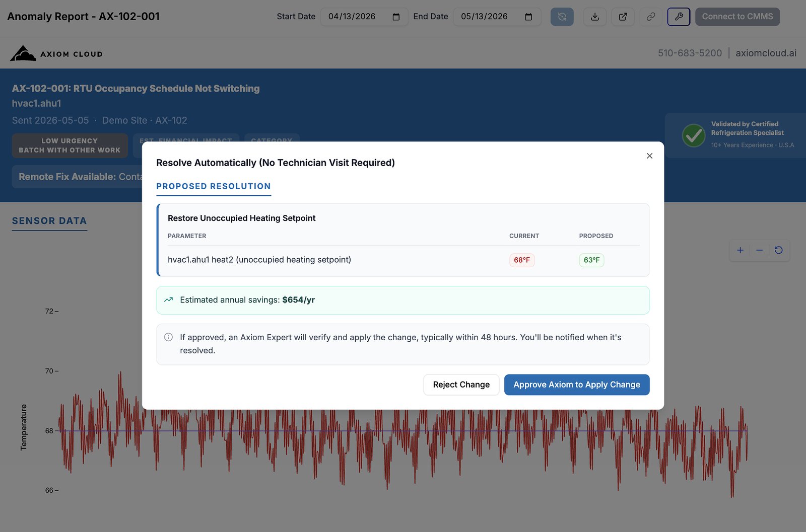The width and height of the screenshot is (806, 532).
Task: Click the Axiom Cloud mountain logo
Action: [x=23, y=53]
